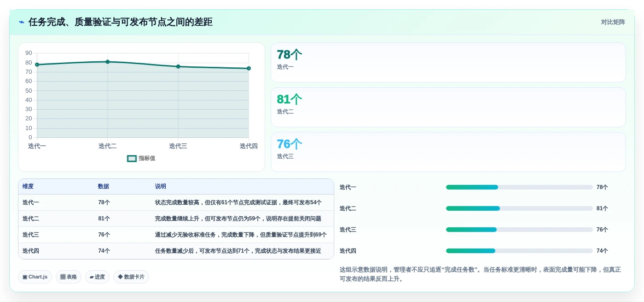Click the 迭代三 data point on the chart

[x=178, y=66]
